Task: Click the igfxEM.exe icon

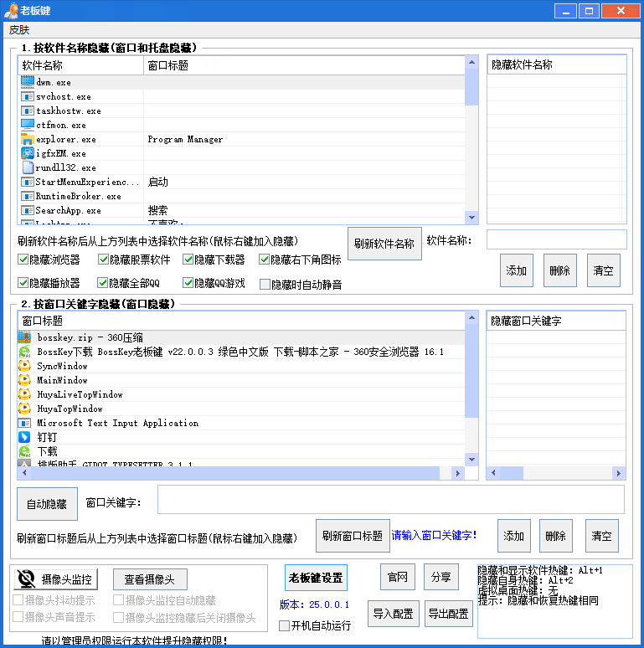Action: coord(28,153)
